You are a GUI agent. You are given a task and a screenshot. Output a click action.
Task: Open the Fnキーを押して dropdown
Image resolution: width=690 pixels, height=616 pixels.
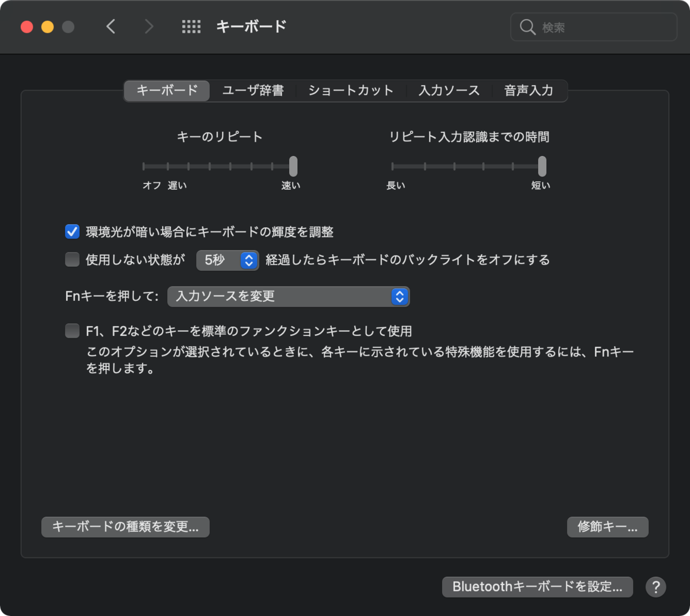point(287,297)
